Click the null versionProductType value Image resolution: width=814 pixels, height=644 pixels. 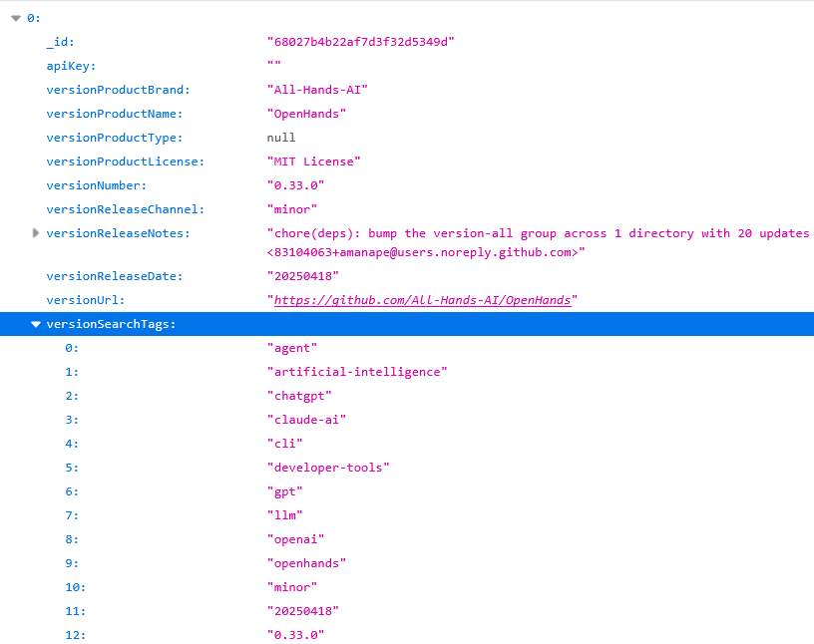click(281, 138)
